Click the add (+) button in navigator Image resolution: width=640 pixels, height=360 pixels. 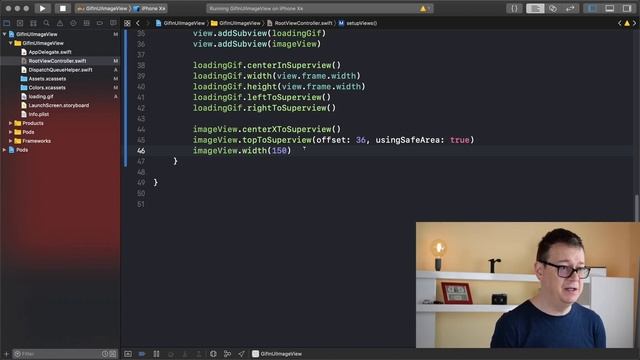pyautogui.click(x=6, y=354)
